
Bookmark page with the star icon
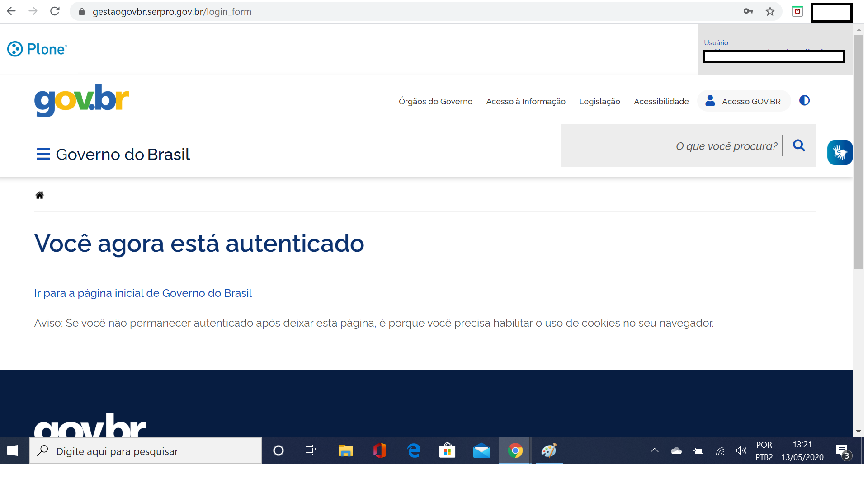tap(770, 12)
